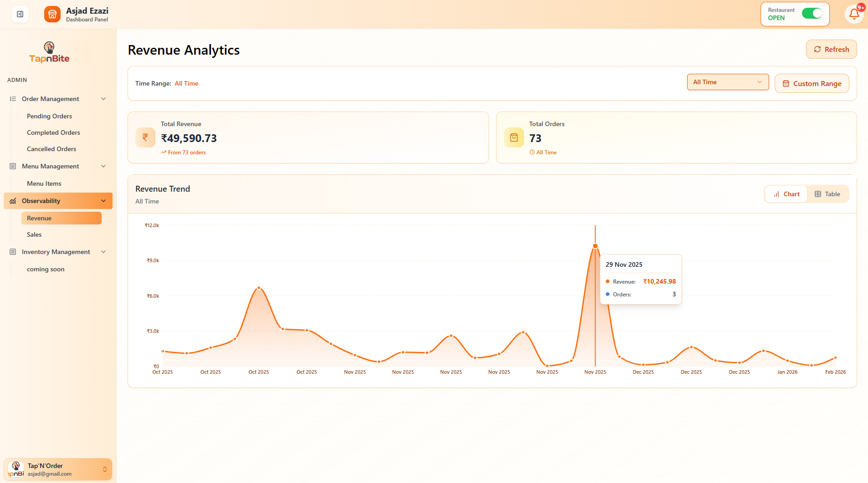Click the Menu Management icon in sidebar
The image size is (868, 483).
[13, 166]
